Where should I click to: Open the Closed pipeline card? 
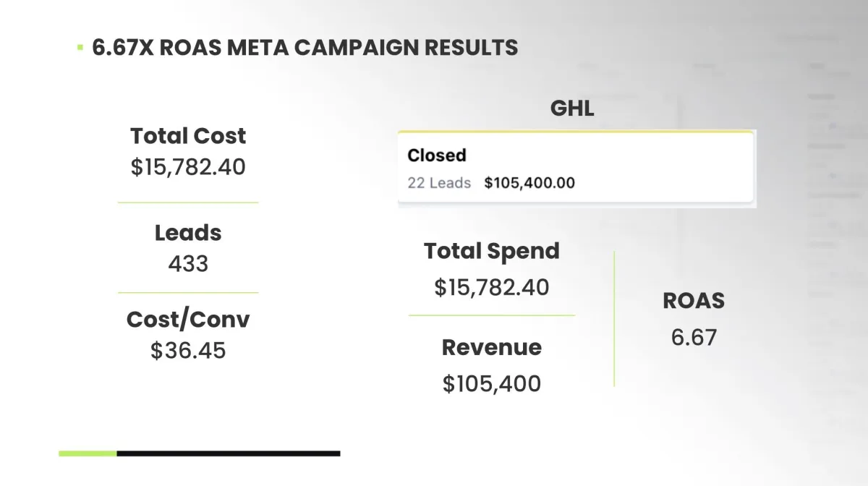(576, 169)
